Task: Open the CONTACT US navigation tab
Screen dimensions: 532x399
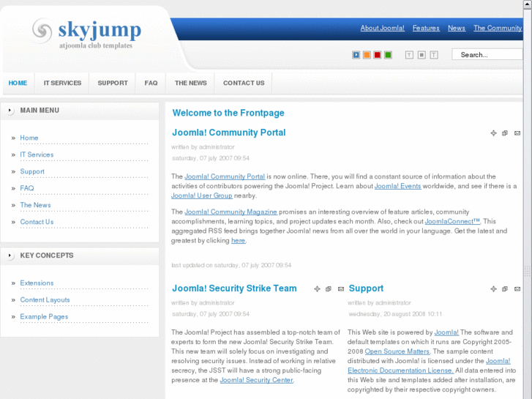Action: pos(244,83)
